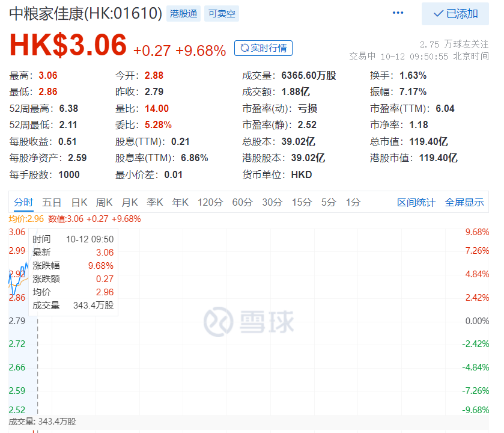
Task: Click the 港股通 tag
Action: [x=183, y=14]
